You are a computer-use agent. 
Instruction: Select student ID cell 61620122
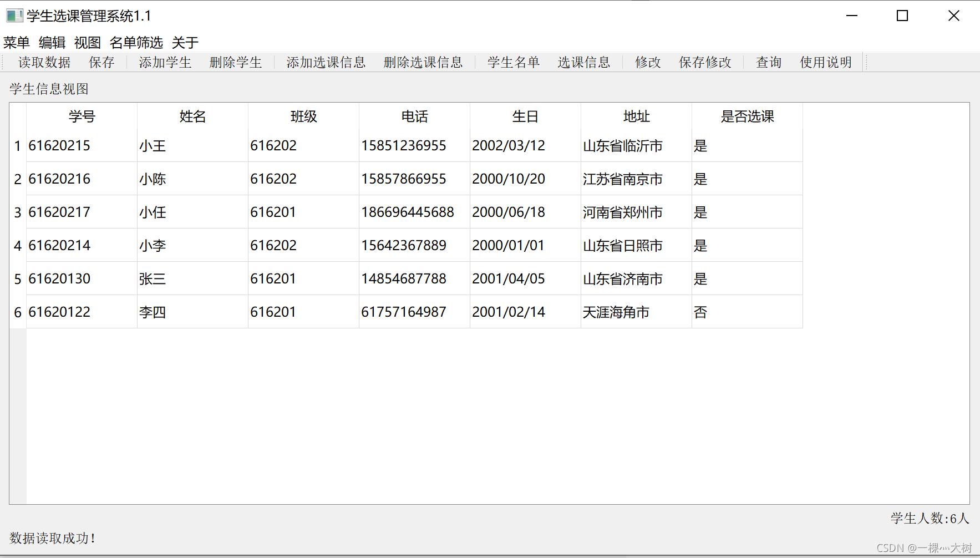pos(82,312)
